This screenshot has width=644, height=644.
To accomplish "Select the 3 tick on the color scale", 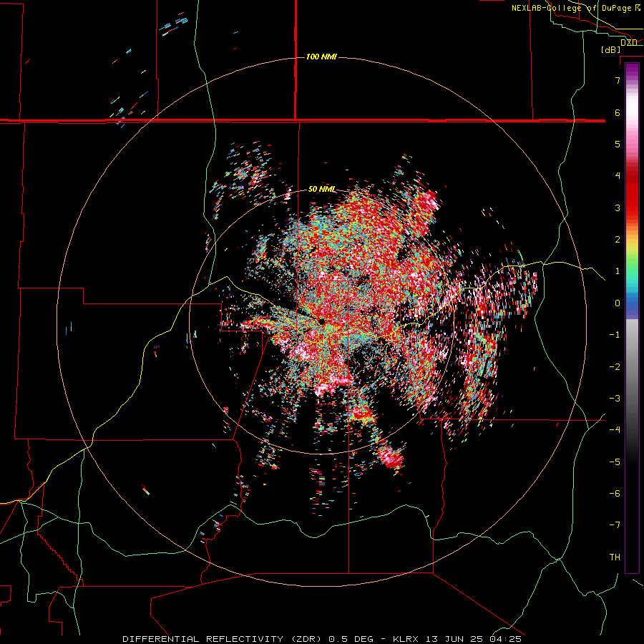I will [618, 208].
